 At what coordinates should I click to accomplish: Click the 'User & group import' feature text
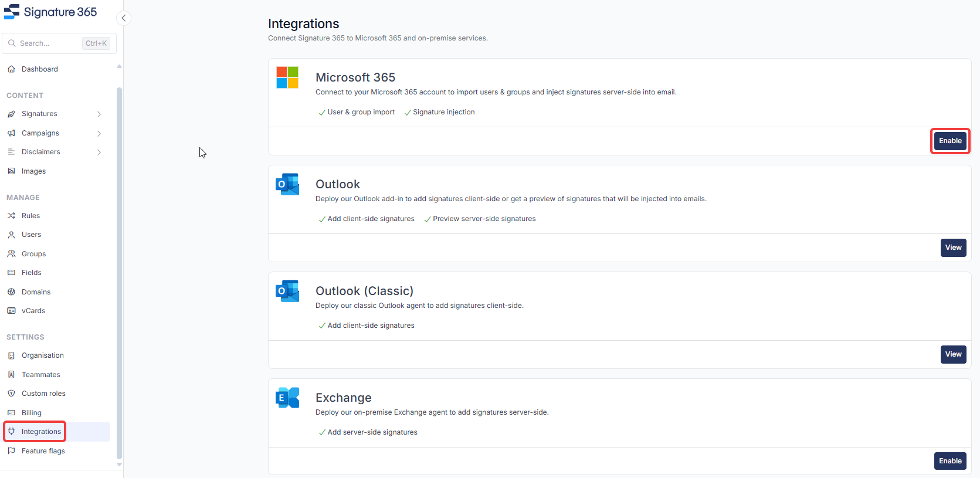pos(361,112)
